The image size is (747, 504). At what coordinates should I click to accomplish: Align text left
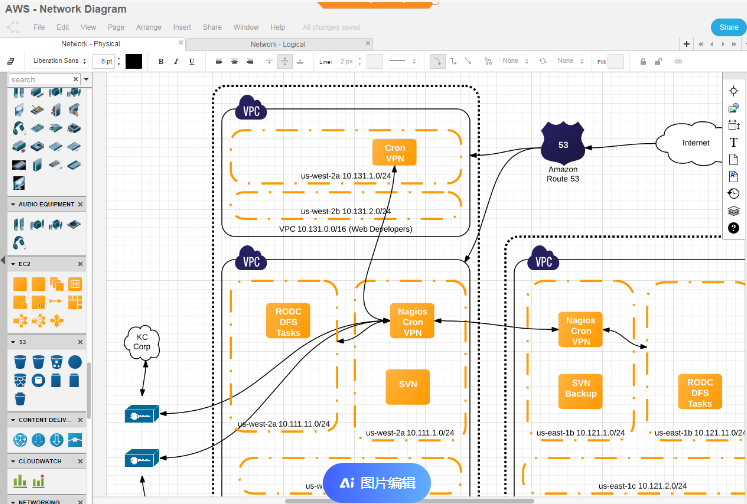pyautogui.click(x=219, y=61)
